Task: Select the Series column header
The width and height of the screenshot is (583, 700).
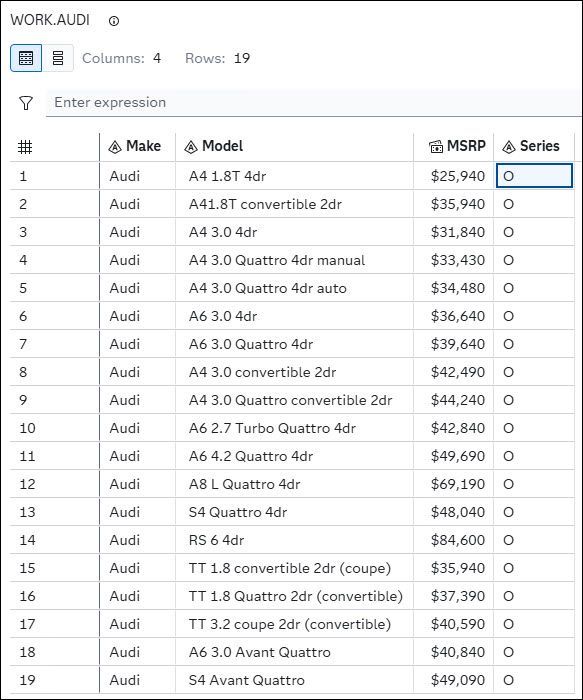Action: 534,146
